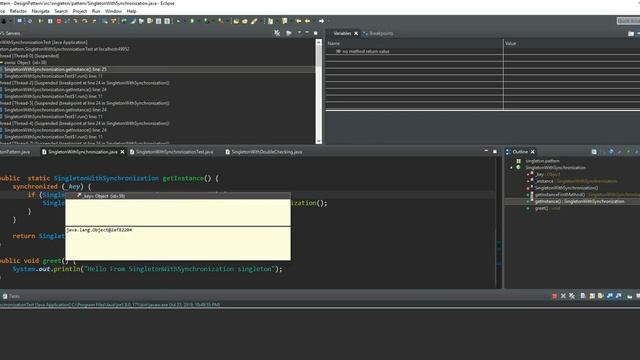Close the Variables tab
Image resolution: width=640 pixels, height=360 pixels.
[356, 33]
